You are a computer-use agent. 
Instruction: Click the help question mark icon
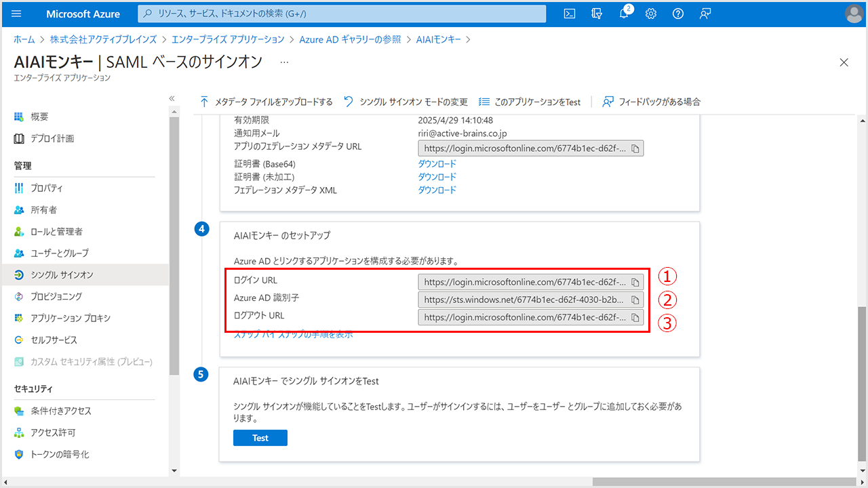pos(677,14)
